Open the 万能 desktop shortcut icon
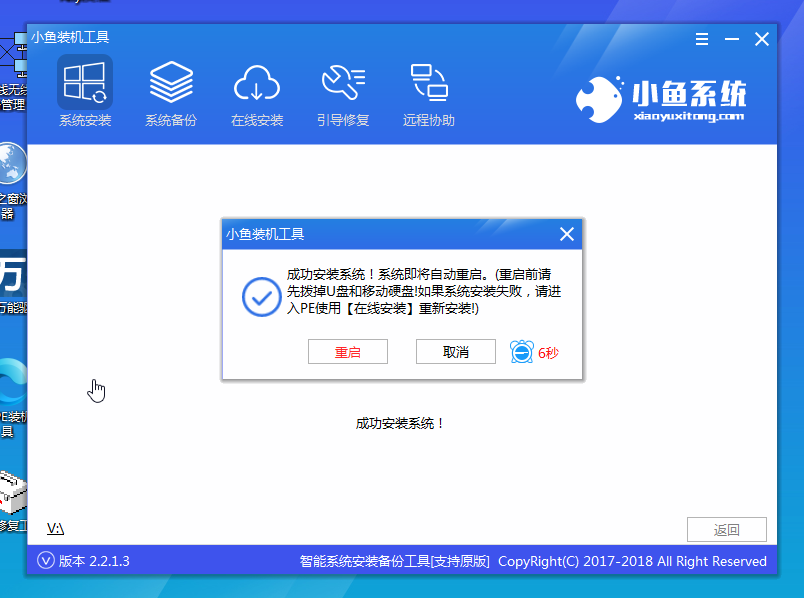Viewport: 804px width, 598px height. coord(13,275)
